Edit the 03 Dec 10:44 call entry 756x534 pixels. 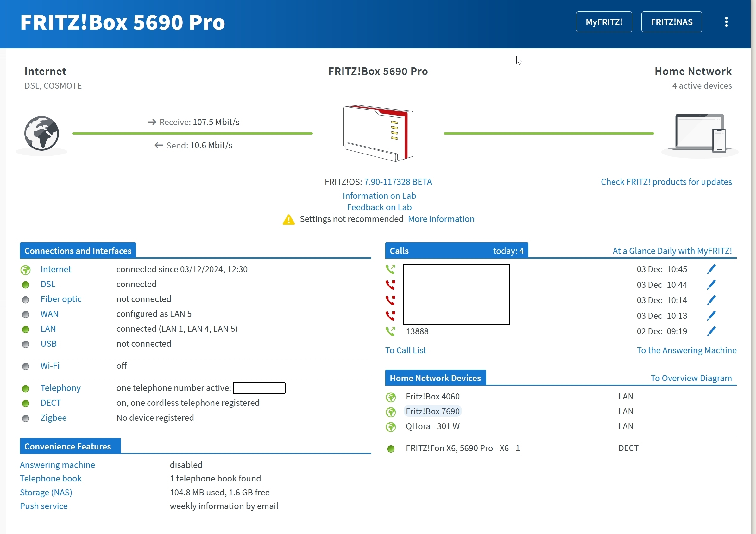tap(711, 285)
